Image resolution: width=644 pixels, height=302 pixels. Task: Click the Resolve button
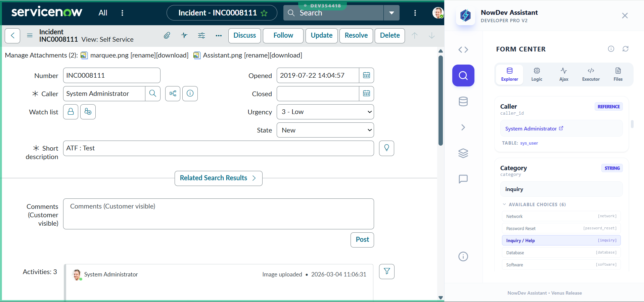pyautogui.click(x=356, y=36)
